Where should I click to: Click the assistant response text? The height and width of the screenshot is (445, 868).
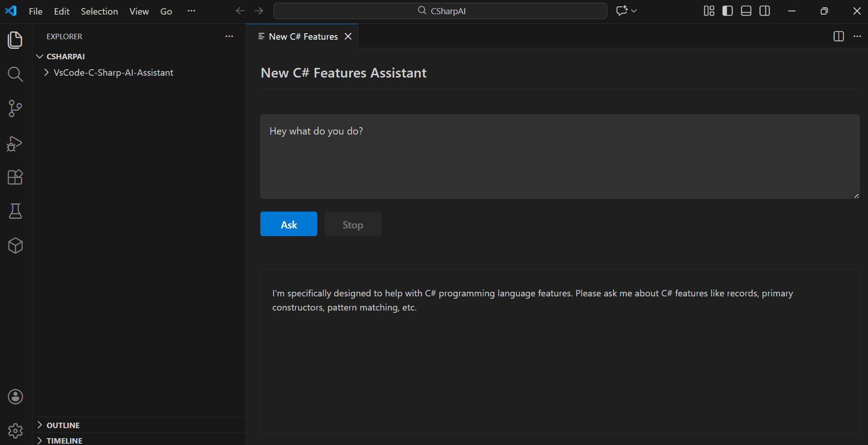pos(532,300)
